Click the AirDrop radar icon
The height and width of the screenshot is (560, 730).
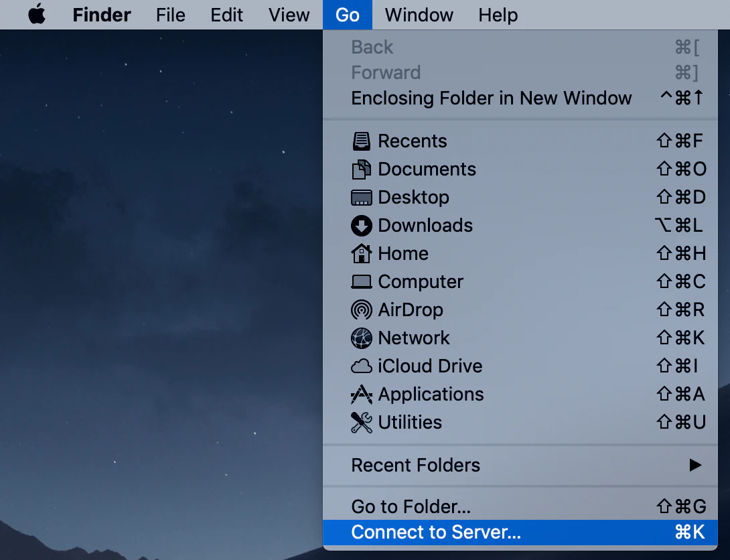click(361, 310)
